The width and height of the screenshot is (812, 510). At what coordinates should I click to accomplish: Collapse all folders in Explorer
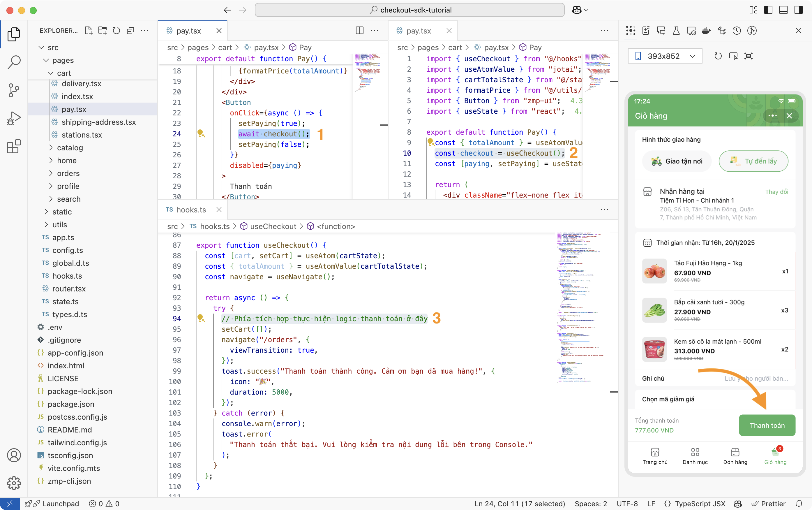(x=130, y=31)
